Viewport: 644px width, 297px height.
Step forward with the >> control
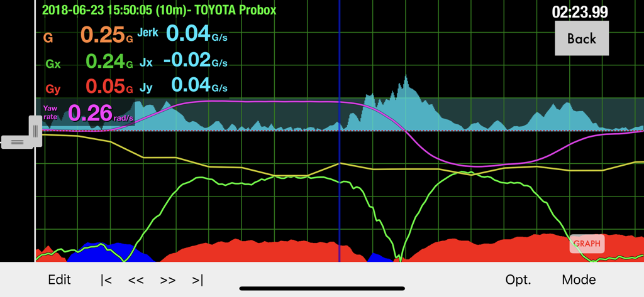coord(168,280)
